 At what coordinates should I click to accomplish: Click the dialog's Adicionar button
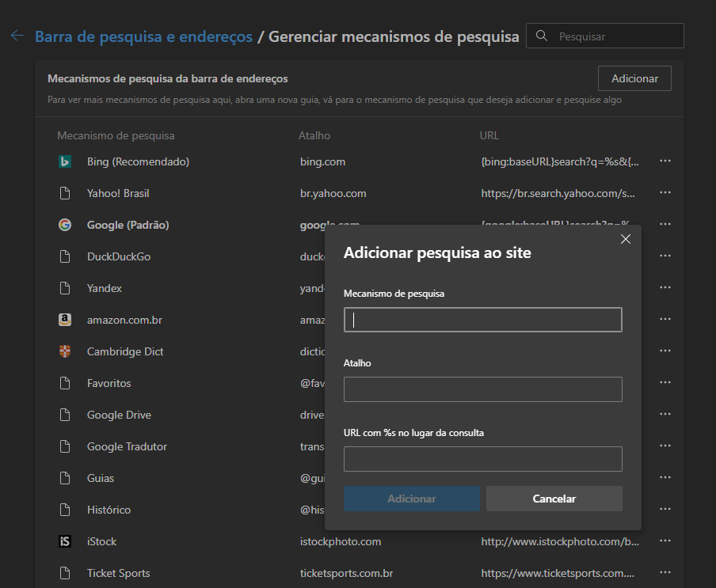click(411, 499)
